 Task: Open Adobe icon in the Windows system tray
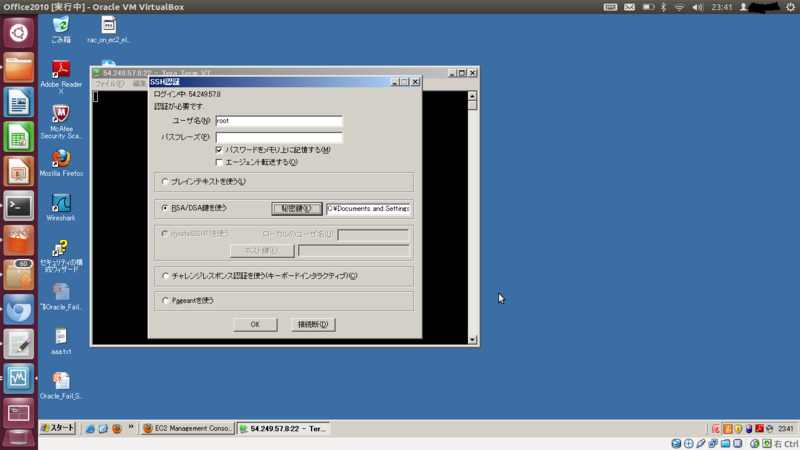(759, 429)
